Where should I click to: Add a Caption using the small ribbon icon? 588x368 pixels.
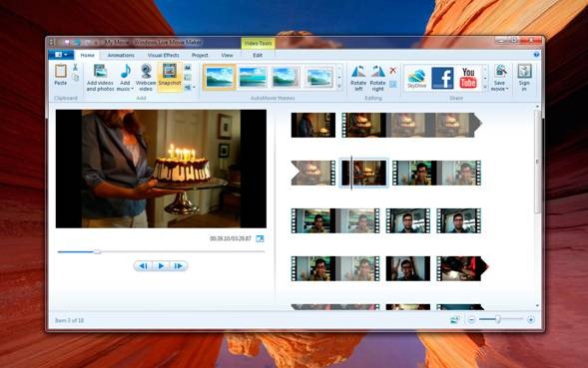[188, 77]
